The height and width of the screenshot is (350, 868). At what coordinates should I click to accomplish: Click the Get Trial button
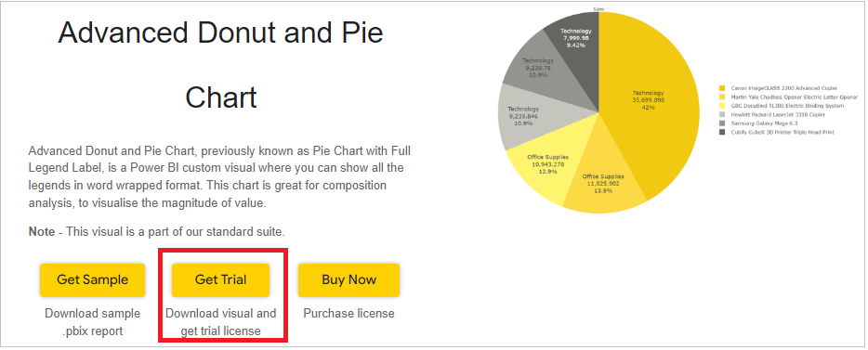(x=220, y=279)
